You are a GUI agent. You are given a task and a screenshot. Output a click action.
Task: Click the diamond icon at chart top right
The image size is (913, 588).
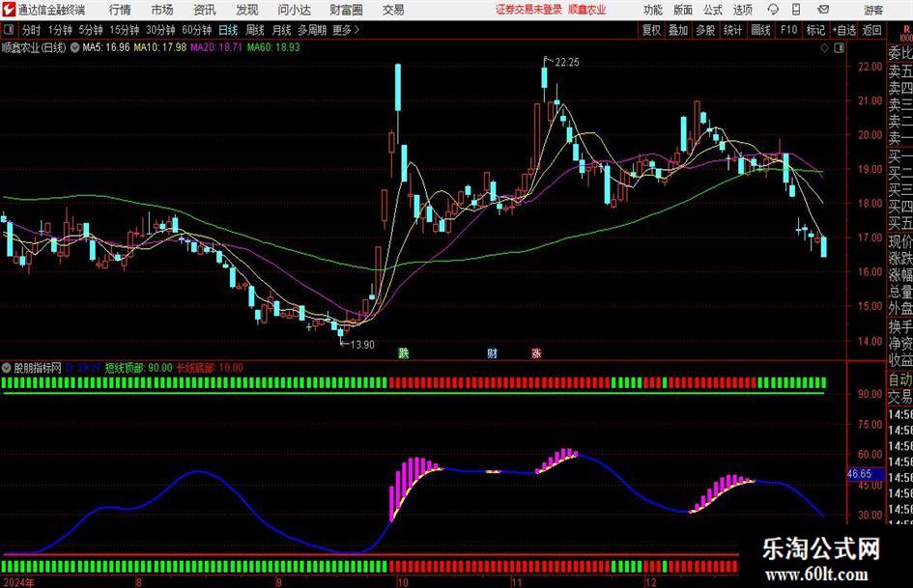[x=824, y=48]
